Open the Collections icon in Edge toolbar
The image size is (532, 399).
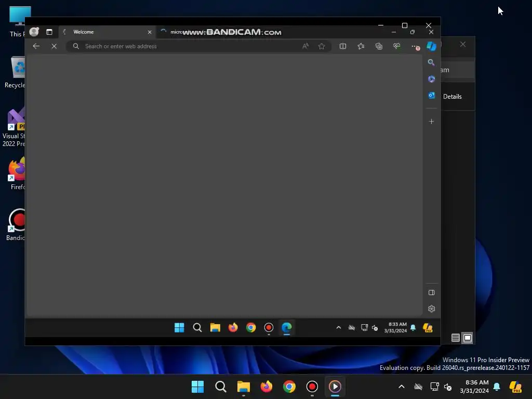click(379, 46)
